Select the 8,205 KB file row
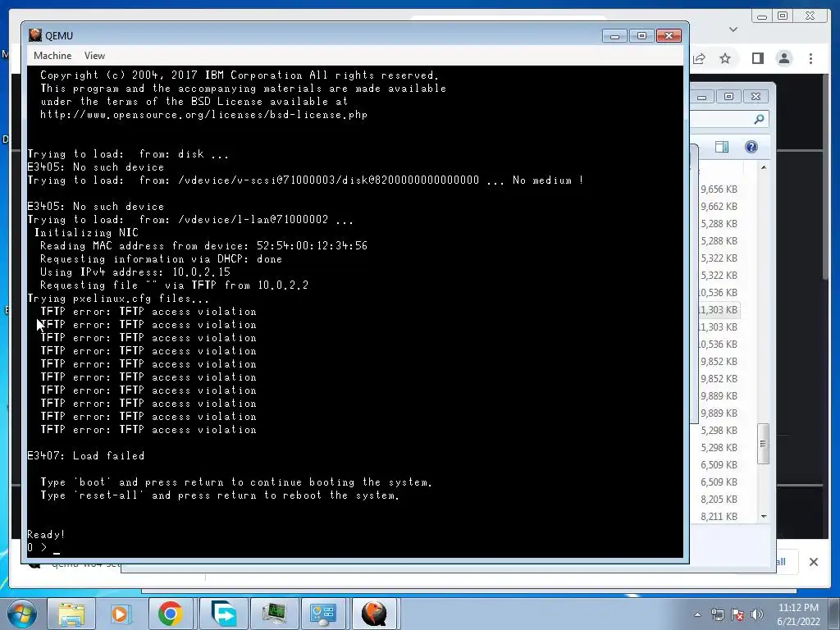The width and height of the screenshot is (840, 630). [719, 500]
